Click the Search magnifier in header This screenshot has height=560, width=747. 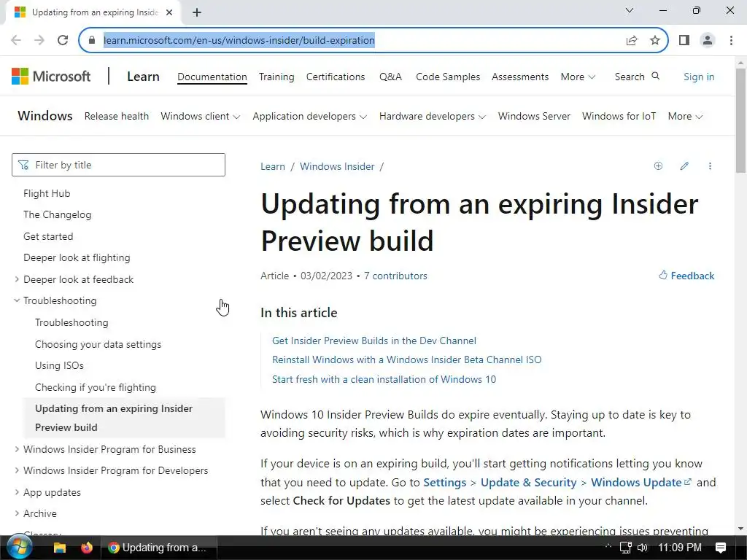(656, 76)
